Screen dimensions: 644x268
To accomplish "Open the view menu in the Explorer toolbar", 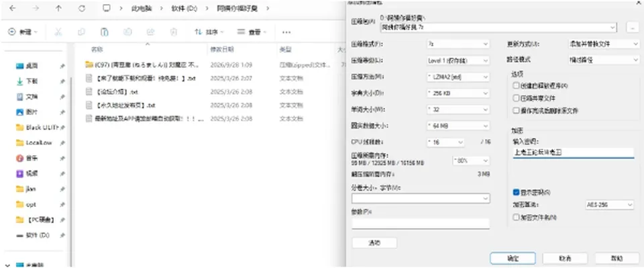I will pyautogui.click(x=252, y=32).
